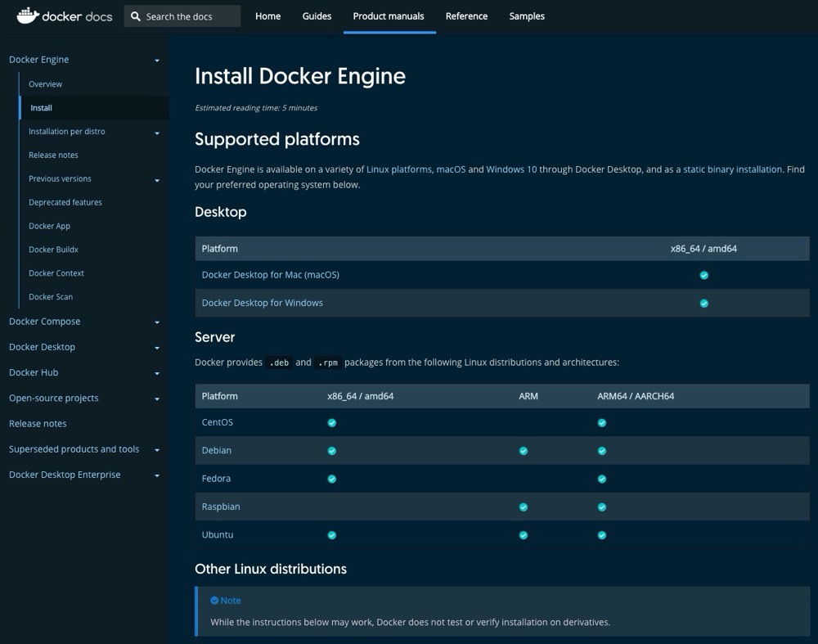Open the CentOS platform link

(x=217, y=423)
